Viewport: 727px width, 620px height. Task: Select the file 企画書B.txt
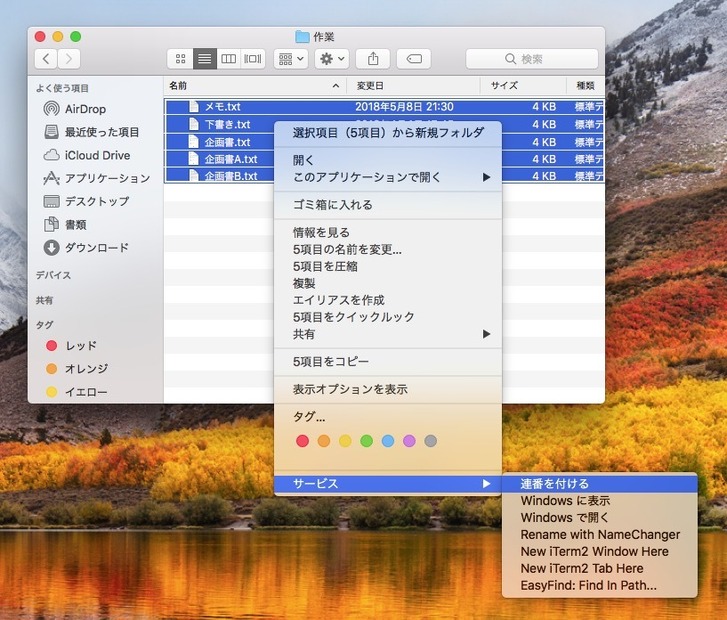coord(231,176)
